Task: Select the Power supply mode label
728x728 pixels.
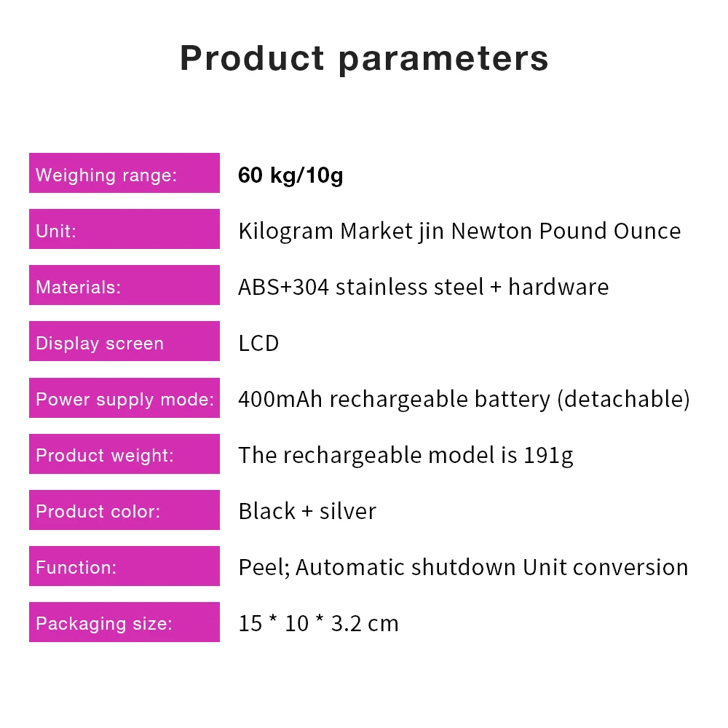Action: 124,398
